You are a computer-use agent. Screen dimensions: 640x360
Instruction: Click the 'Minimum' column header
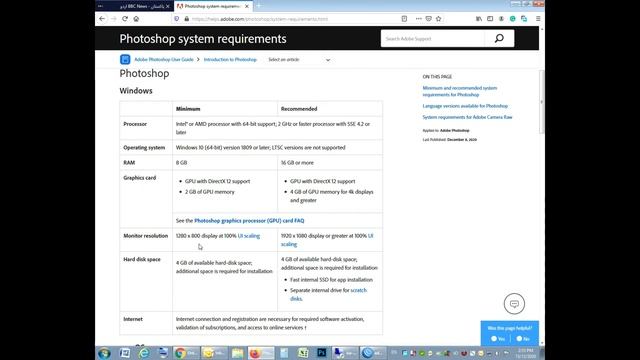pyautogui.click(x=188, y=109)
